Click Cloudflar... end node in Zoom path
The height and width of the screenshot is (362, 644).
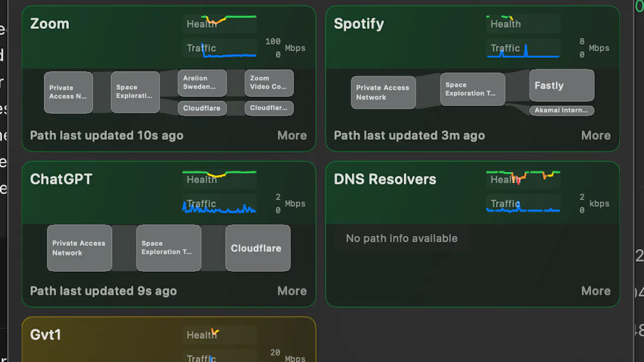(269, 108)
